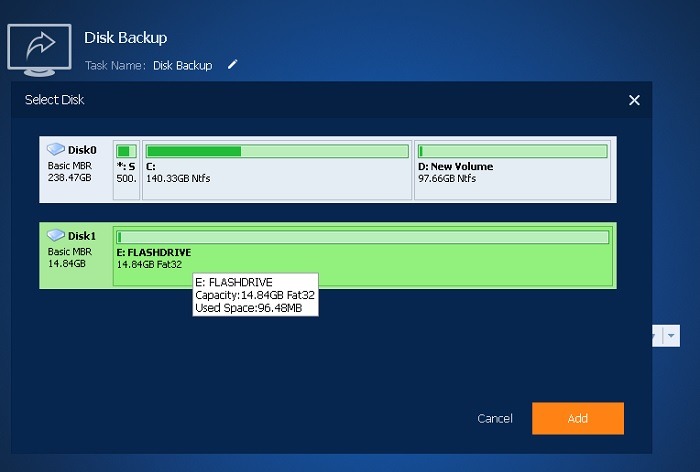Close the Select Disk dialog
This screenshot has height=472, width=700.
(634, 100)
